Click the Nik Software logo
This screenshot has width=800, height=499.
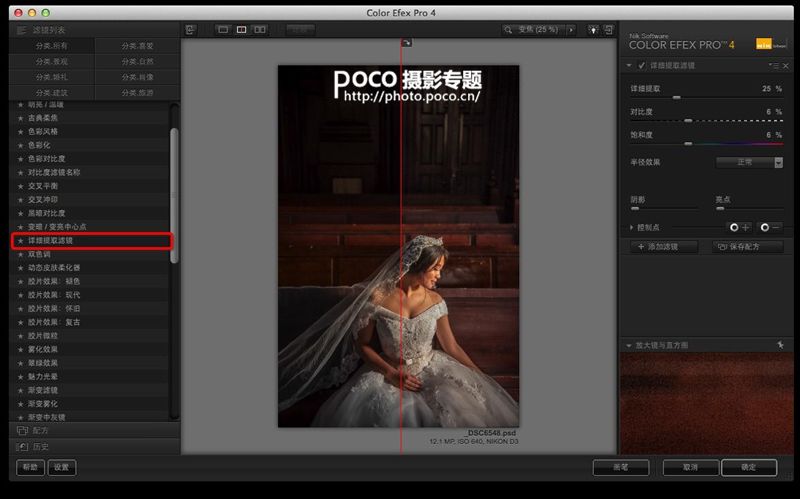[x=770, y=44]
